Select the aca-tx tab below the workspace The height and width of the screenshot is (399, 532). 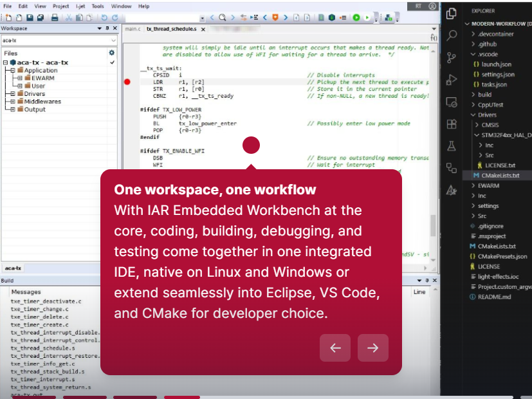[13, 268]
